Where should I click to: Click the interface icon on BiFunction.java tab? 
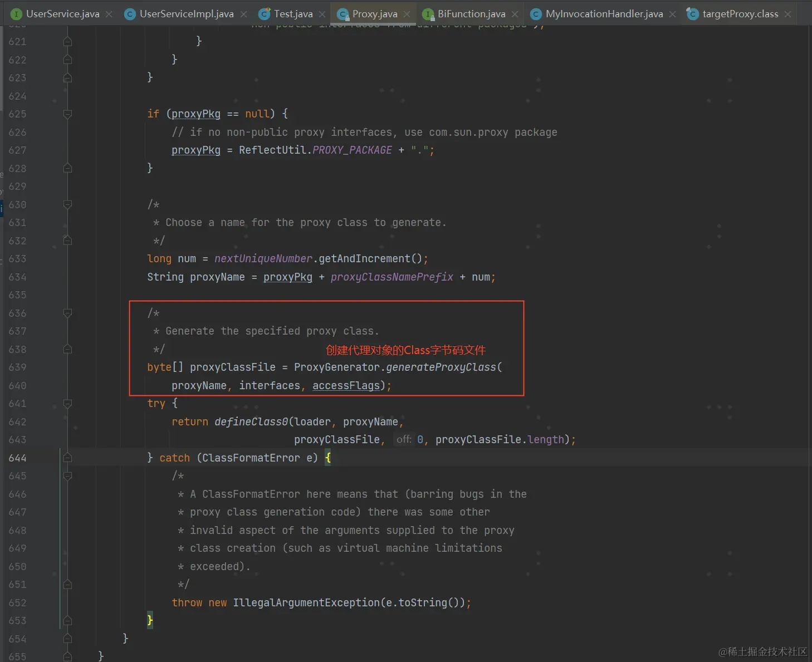[428, 14]
